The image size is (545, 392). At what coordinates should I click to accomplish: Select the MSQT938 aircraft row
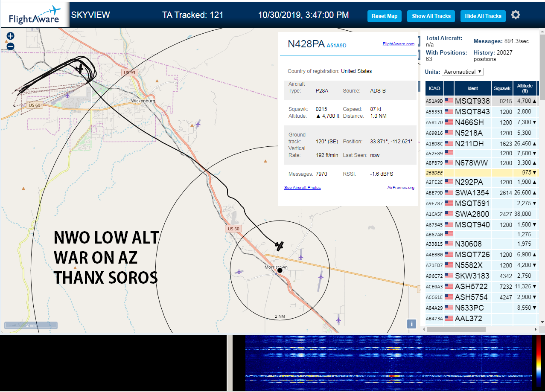click(481, 101)
